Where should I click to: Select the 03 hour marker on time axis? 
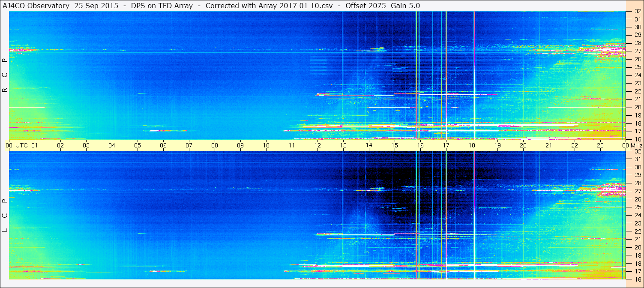pyautogui.click(x=86, y=145)
